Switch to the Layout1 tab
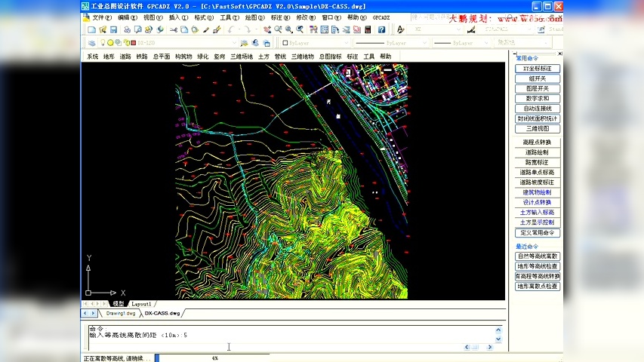The image size is (644, 362). tap(141, 304)
